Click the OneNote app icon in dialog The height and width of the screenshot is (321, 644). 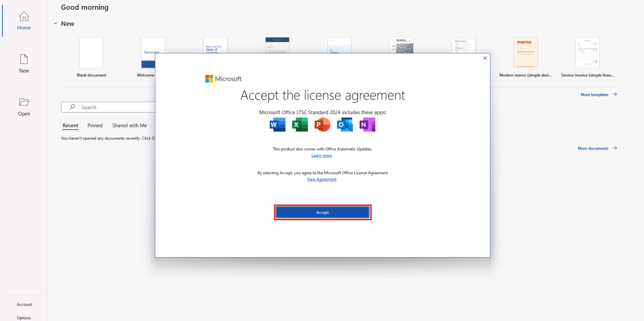point(367,125)
